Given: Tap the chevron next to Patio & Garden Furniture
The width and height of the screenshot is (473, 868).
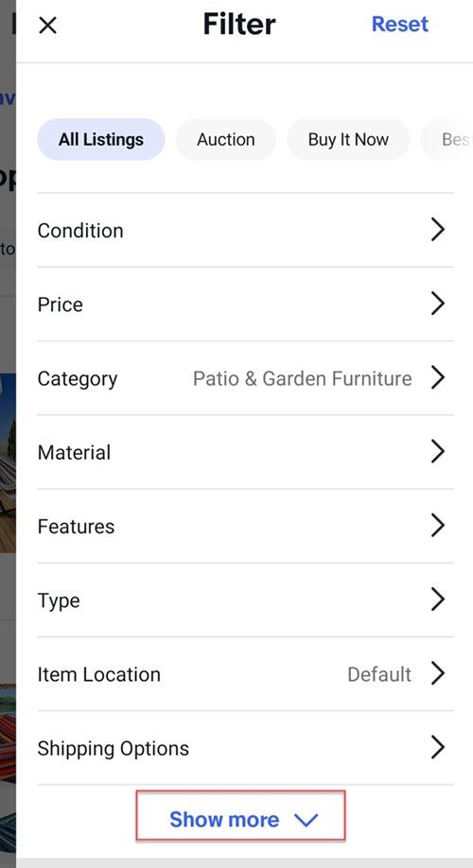Looking at the screenshot, I should coord(438,377).
